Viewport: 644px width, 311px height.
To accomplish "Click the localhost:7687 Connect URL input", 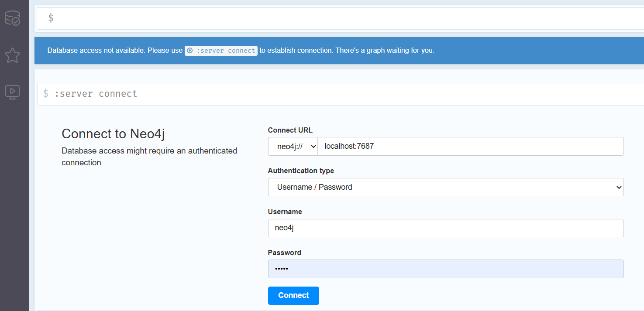I will 471,146.
